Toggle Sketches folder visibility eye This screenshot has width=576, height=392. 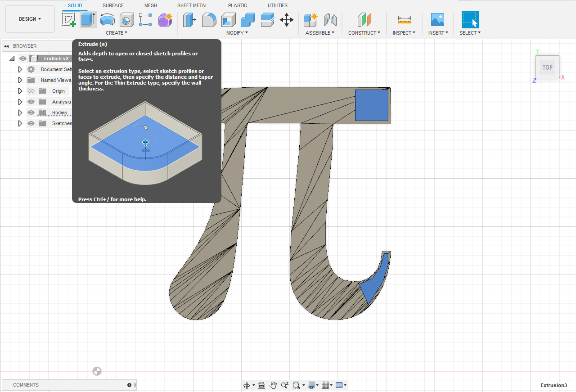[x=31, y=123]
